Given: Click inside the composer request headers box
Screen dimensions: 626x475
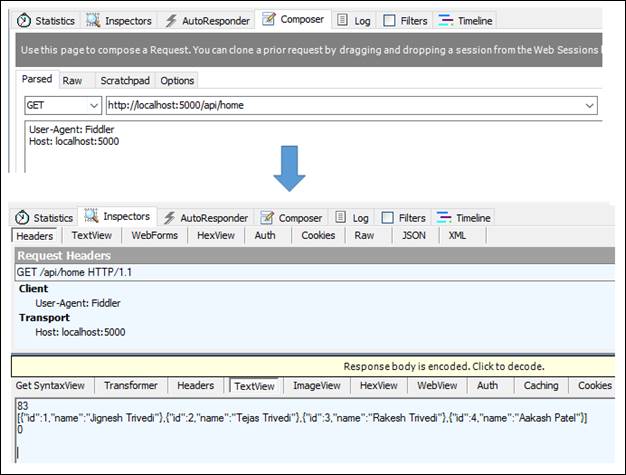Looking at the screenshot, I should (313, 146).
